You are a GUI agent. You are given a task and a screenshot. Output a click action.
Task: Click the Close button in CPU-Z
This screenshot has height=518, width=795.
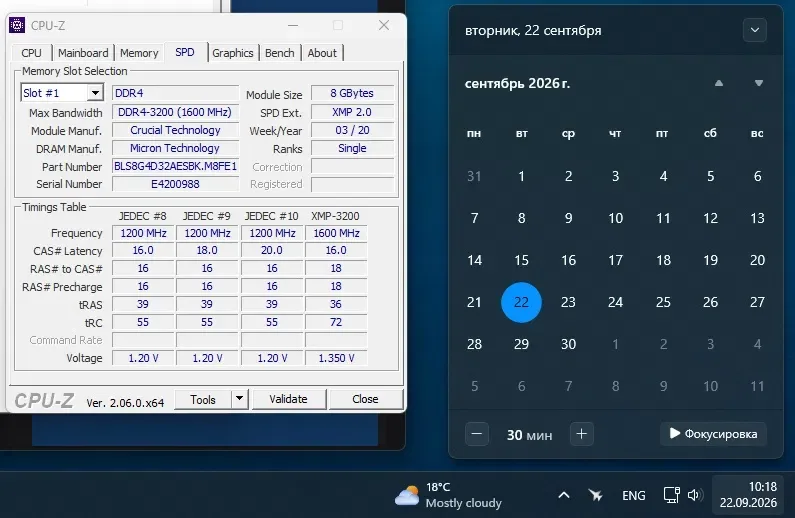365,399
